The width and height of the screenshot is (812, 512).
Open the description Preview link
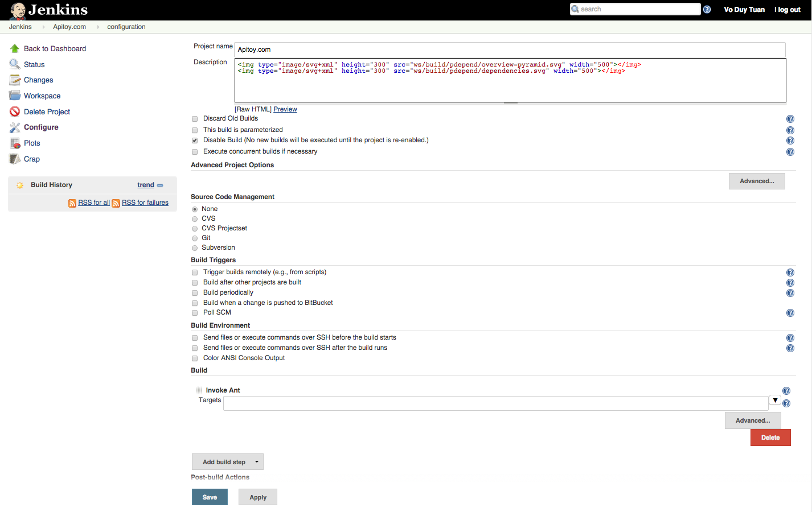[285, 109]
